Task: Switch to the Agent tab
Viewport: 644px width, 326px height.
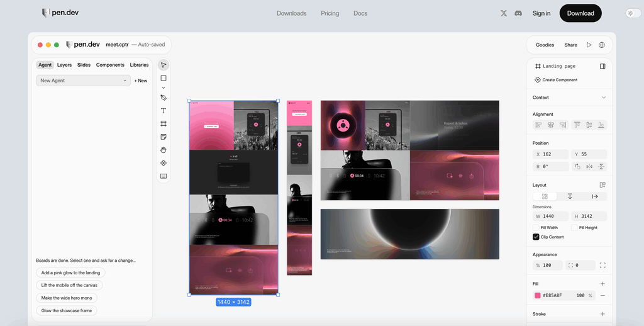Action: [45, 65]
